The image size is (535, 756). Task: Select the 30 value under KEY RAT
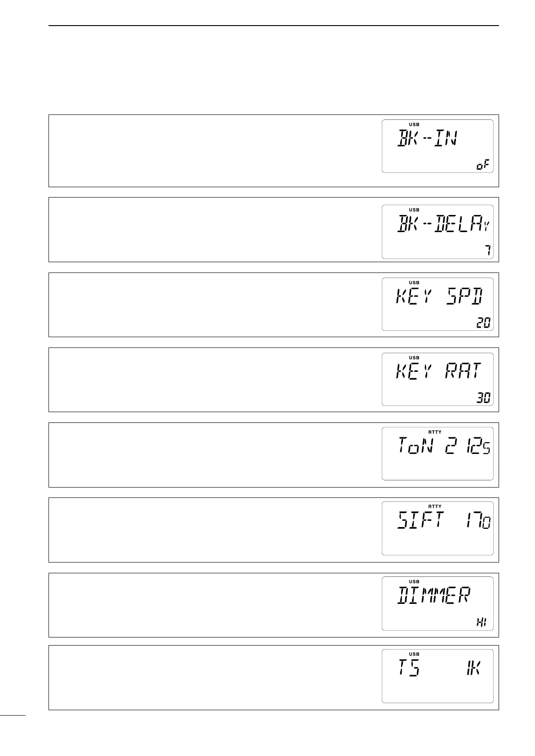pyautogui.click(x=483, y=398)
